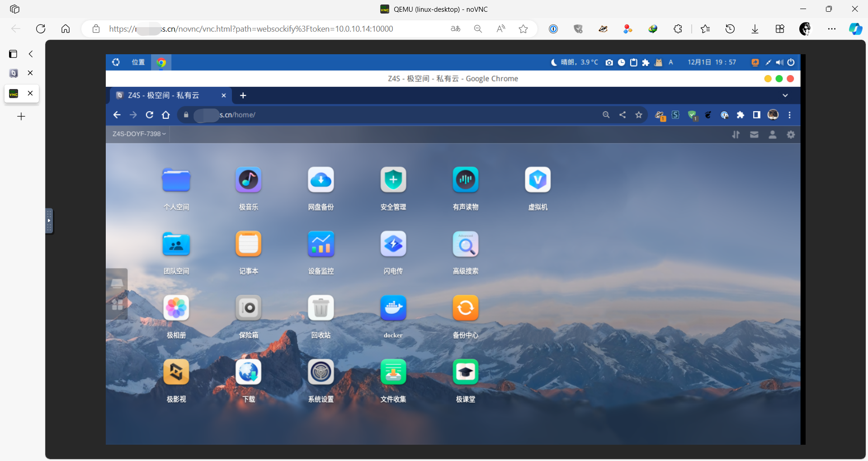Screen dimensions: 868x461
Task: Launch the 极音乐 music app
Action: click(x=249, y=180)
